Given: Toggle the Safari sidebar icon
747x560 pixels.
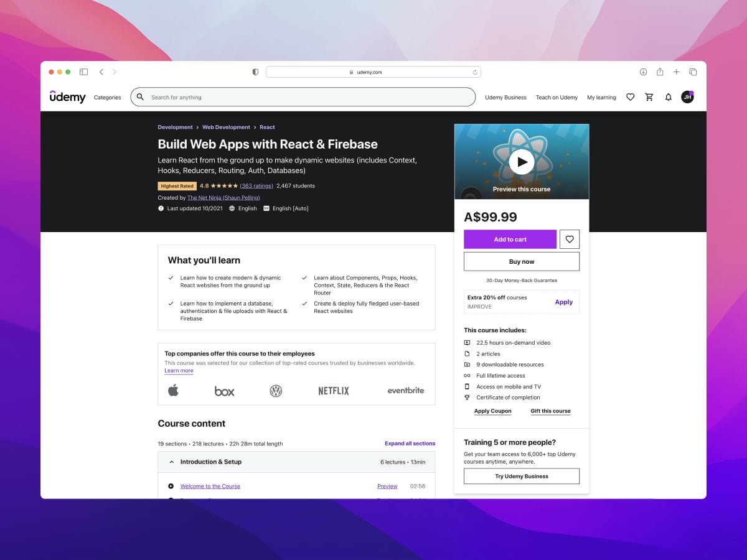Looking at the screenshot, I should pos(83,72).
